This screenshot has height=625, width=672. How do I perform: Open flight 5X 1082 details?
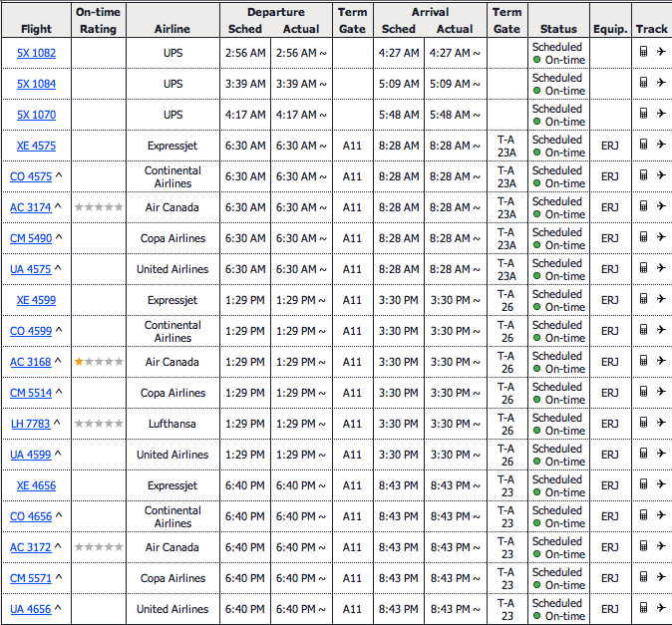click(x=37, y=53)
